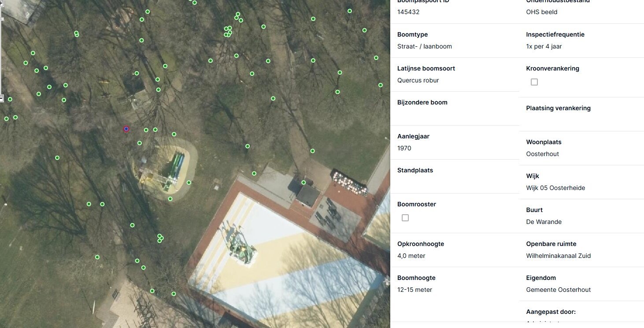Pick the tree marker below the sandbox slide

tap(170, 199)
